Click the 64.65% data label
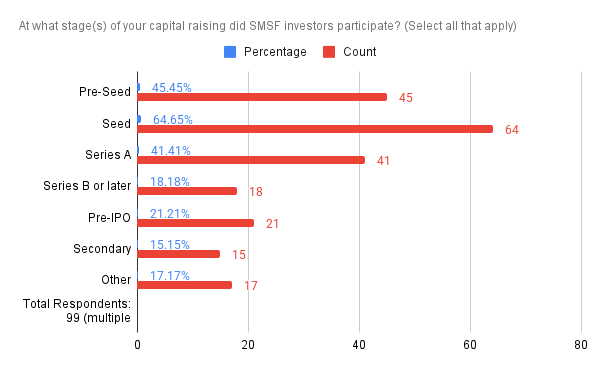 pyautogui.click(x=173, y=120)
